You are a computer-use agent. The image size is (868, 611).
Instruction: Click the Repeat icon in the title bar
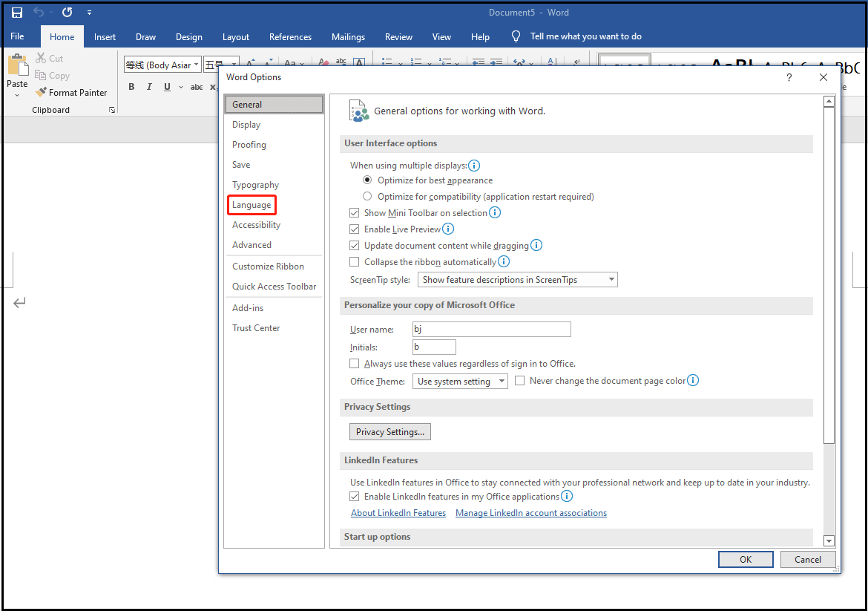click(68, 13)
